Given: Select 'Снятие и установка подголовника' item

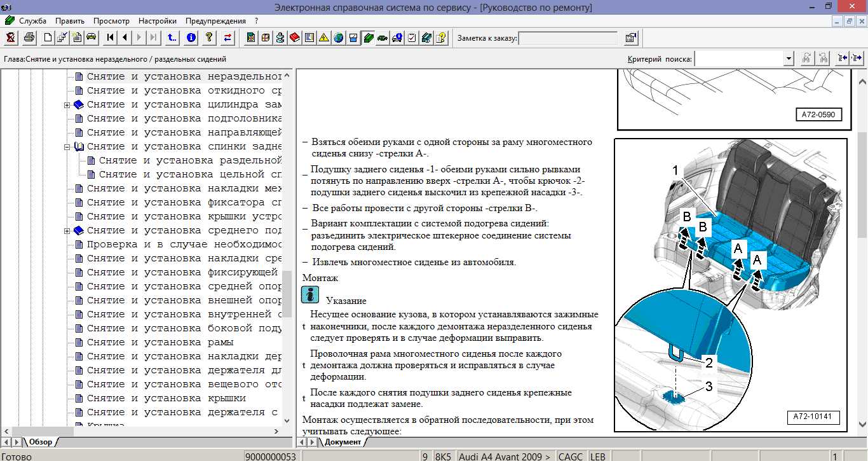Looking at the screenshot, I should (x=184, y=119).
